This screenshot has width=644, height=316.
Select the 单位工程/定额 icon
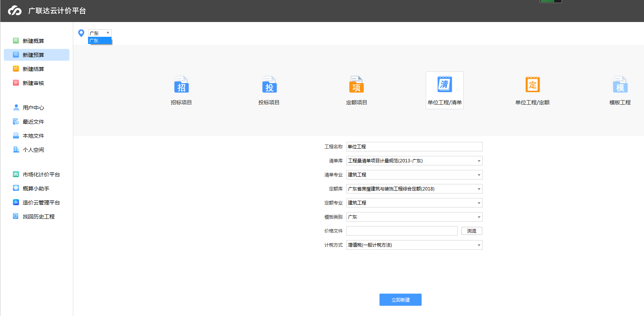click(x=532, y=85)
